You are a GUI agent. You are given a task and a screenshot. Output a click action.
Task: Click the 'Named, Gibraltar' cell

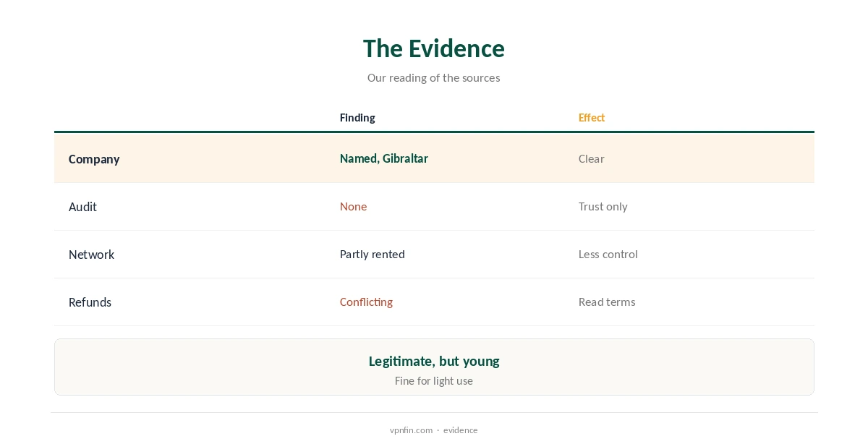point(384,158)
